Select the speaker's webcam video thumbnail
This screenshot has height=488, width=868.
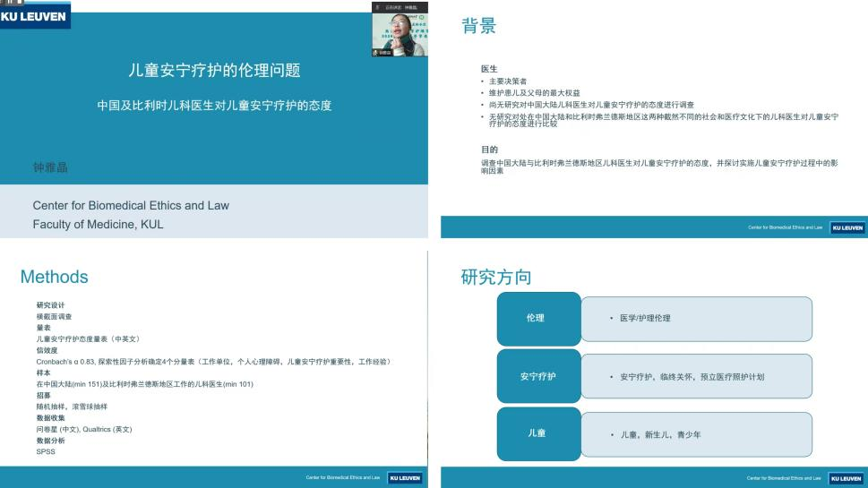400,32
